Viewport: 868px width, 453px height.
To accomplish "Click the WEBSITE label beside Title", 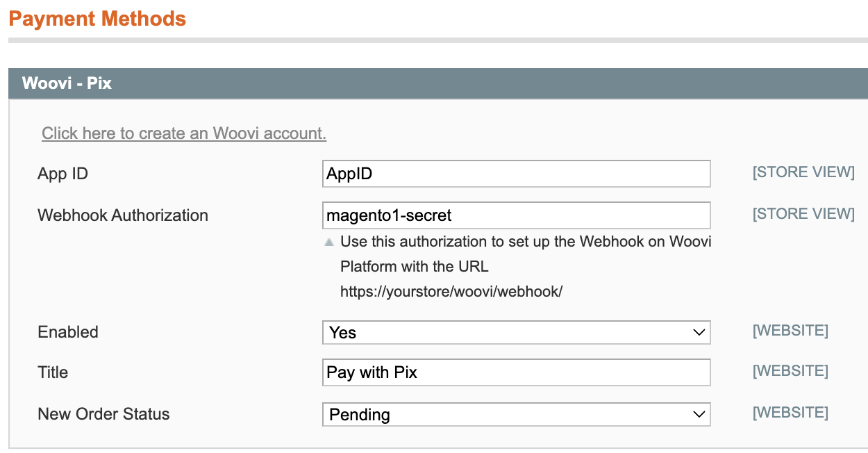I will coord(790,370).
